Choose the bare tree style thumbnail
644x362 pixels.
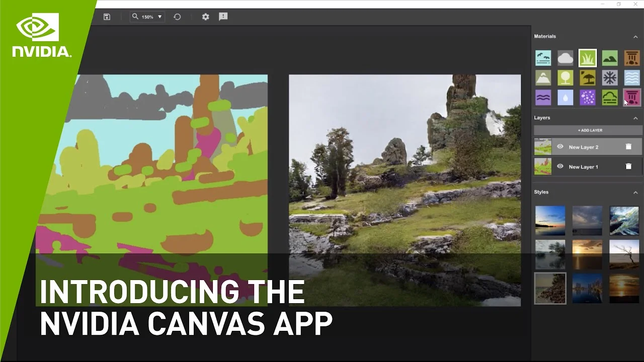(x=624, y=254)
